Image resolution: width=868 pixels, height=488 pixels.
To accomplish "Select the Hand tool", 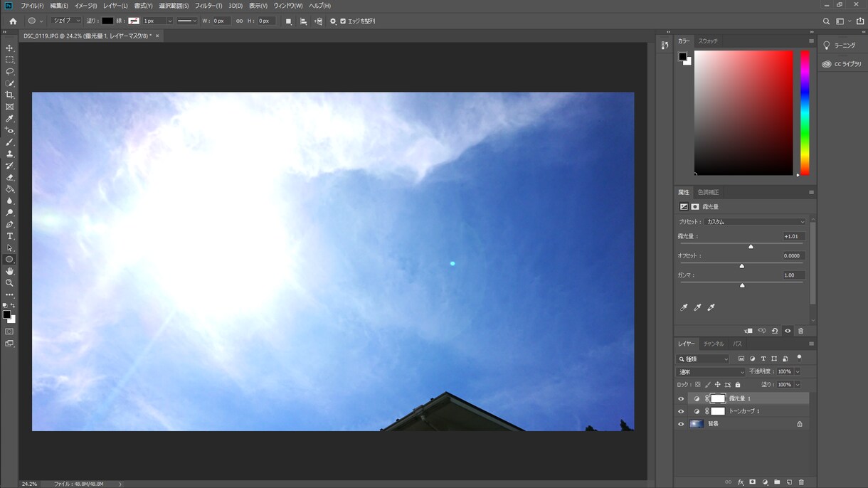I will click(10, 271).
